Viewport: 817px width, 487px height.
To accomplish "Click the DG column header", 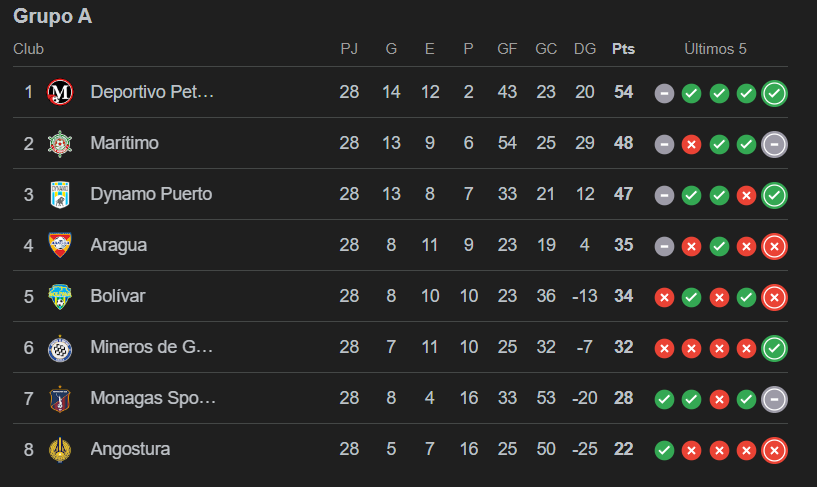I will (x=585, y=49).
